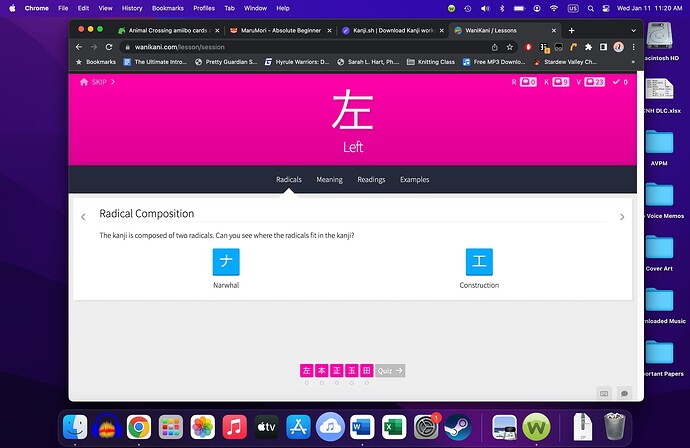
Task: Open Microsoft Word from the Dock
Action: pyautogui.click(x=362, y=427)
